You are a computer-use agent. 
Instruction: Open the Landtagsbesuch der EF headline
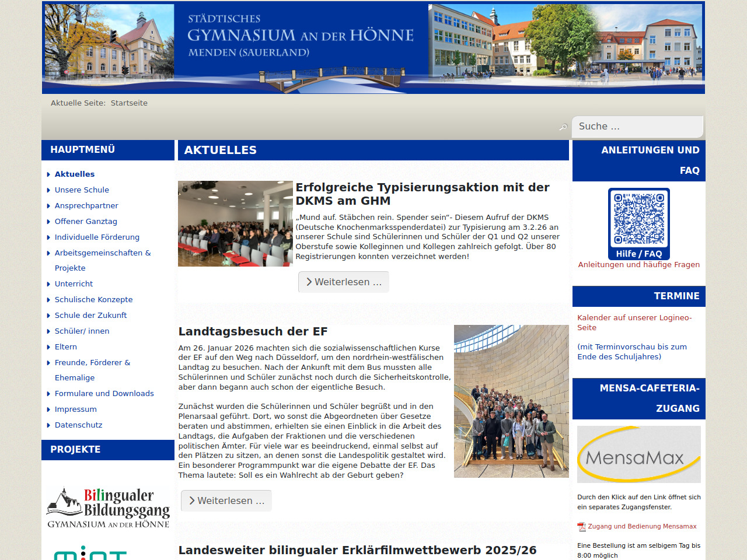tap(253, 332)
